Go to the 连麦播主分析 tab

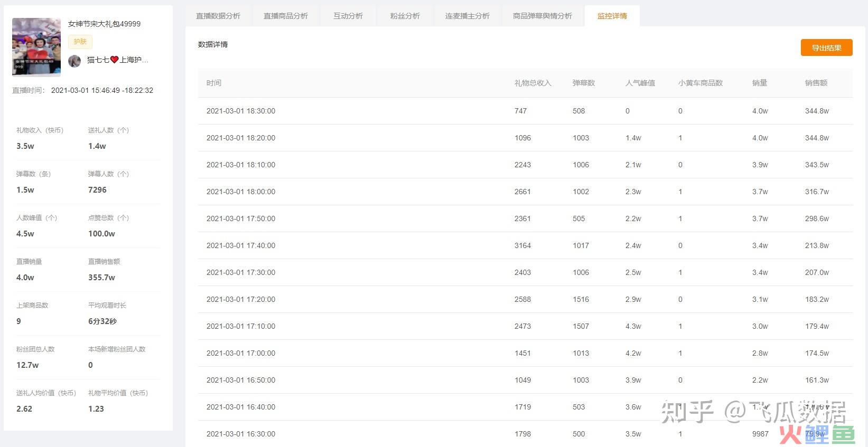coord(468,16)
